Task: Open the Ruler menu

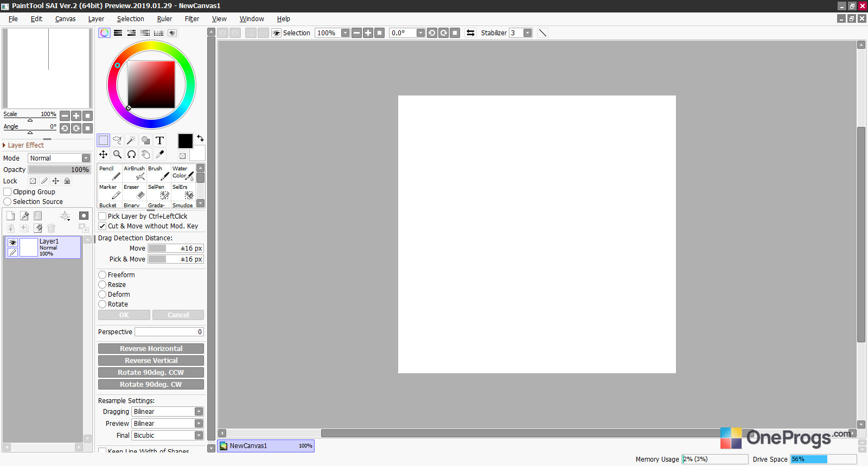Action: click(164, 19)
